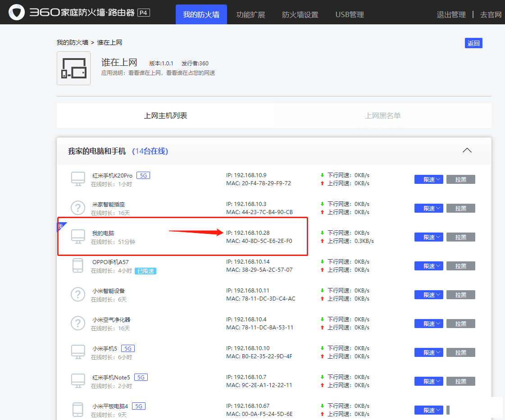Open 限速 dropdown for 红米手机Note5
505x420 pixels.
click(x=429, y=381)
